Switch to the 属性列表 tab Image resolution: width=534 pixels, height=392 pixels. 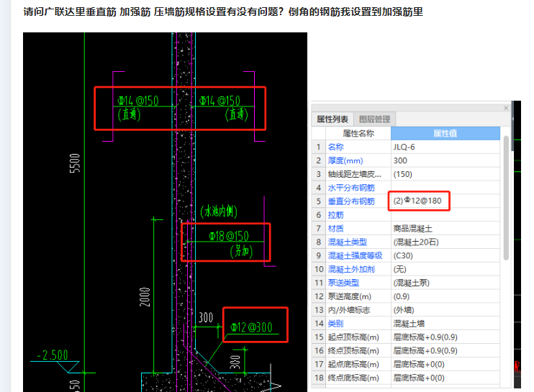332,119
